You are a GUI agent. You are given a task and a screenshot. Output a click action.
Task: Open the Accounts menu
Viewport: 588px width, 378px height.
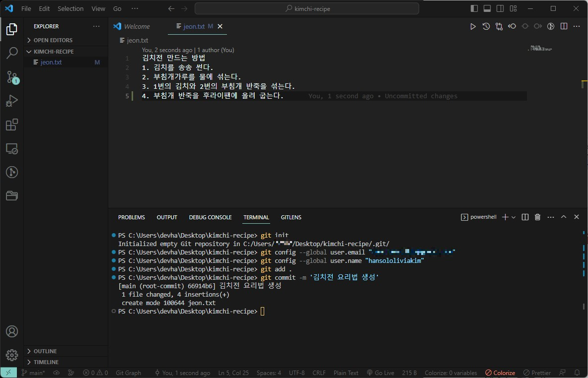(11, 331)
